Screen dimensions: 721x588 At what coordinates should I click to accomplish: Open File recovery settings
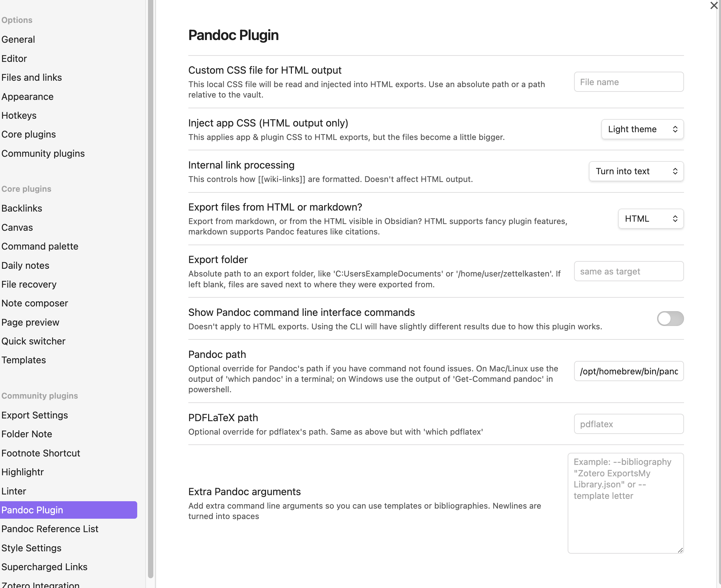[29, 285]
